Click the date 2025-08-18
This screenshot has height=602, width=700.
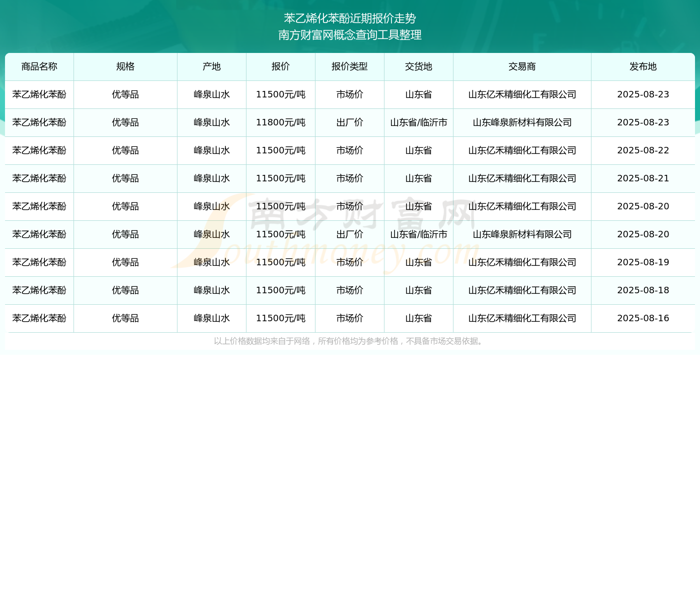pos(643,290)
